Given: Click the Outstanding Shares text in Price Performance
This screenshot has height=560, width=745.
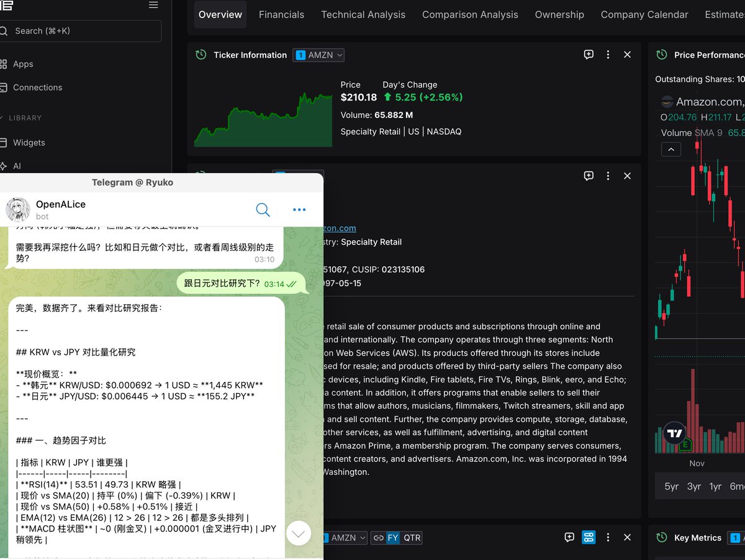Looking at the screenshot, I should tap(700, 79).
